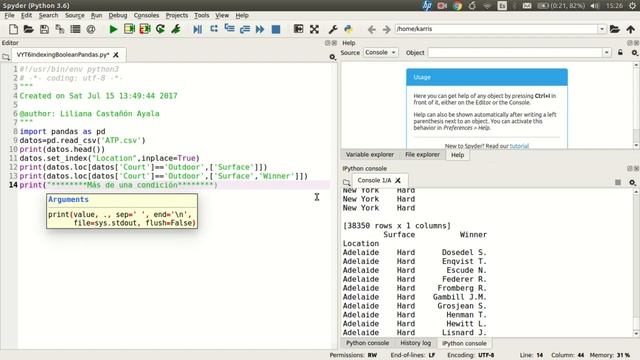Re-run the last script
The height and width of the screenshot is (360, 640).
160,29
